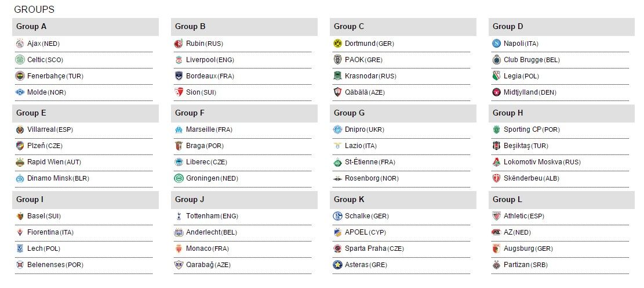Click the Tottenham club crest icon
The width and height of the screenshot is (644, 288).
coord(179,216)
